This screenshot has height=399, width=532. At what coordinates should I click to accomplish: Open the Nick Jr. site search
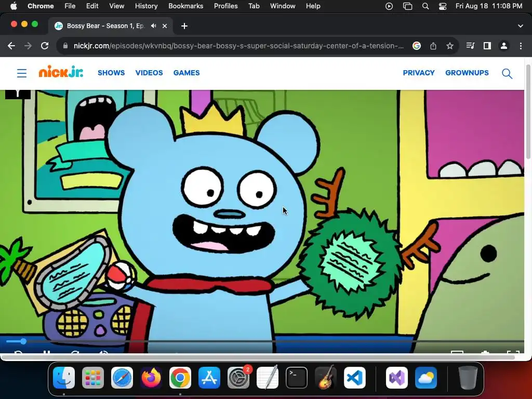click(x=507, y=73)
